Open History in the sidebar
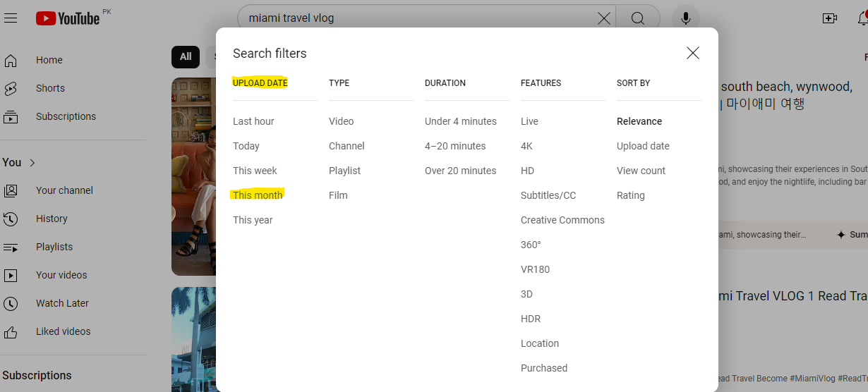The width and height of the screenshot is (868, 392). pyautogui.click(x=52, y=219)
